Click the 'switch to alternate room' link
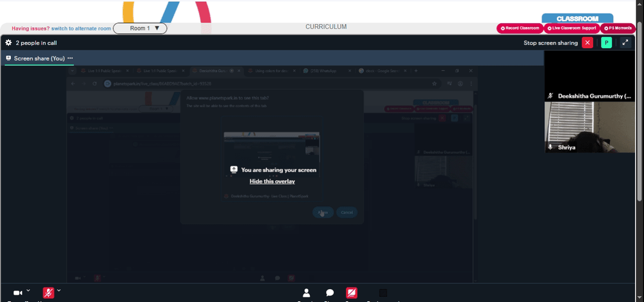Screen dimensions: 644x302 tap(81, 28)
